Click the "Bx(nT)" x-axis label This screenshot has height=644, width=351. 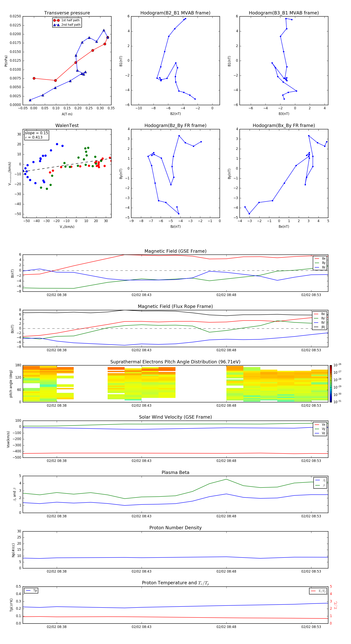pos(284,227)
